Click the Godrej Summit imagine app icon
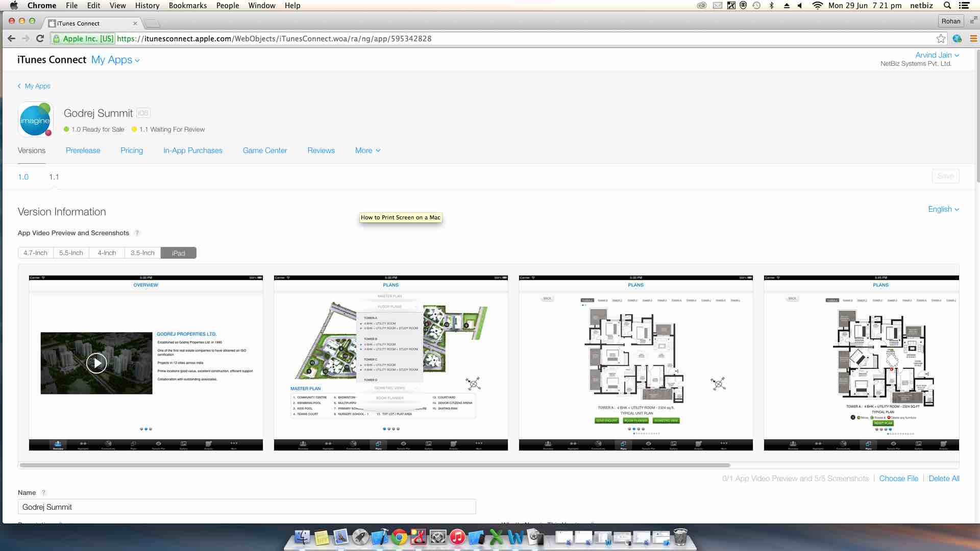Screen dimensions: 980x551 pos(35,120)
